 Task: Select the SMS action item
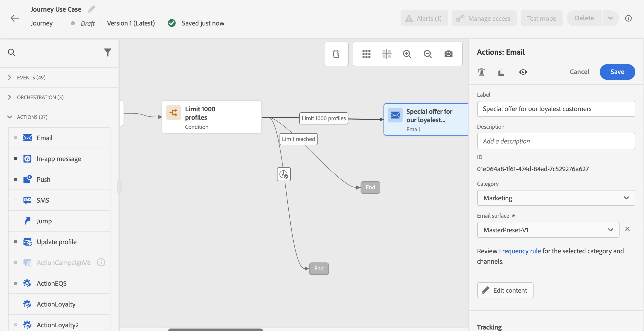[43, 200]
